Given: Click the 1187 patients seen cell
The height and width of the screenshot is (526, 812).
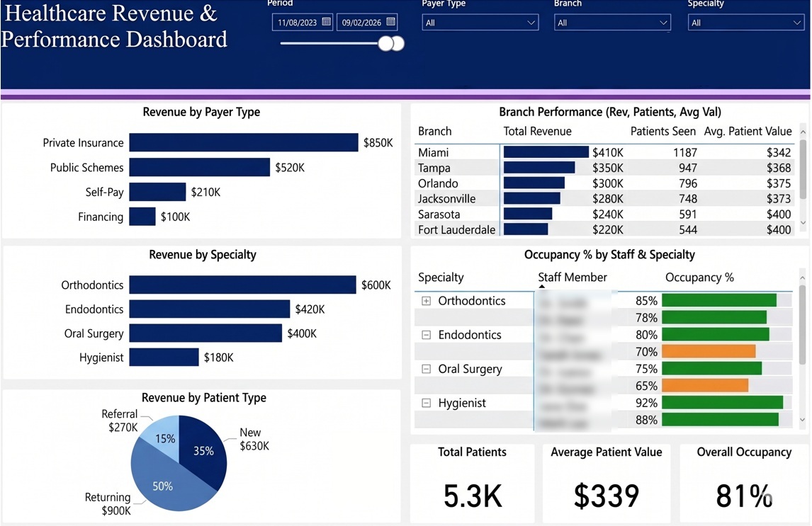Looking at the screenshot, I should point(685,153).
